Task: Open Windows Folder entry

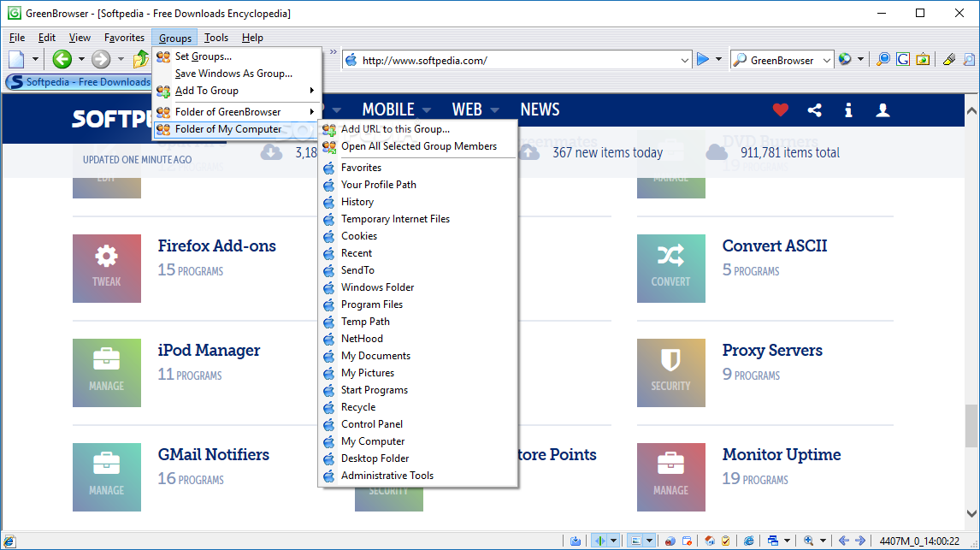Action: pyautogui.click(x=417, y=287)
